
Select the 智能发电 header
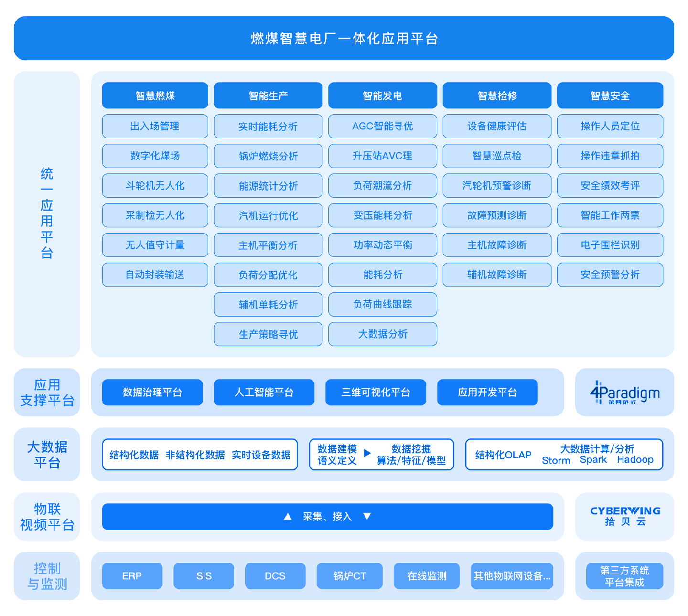[x=383, y=96]
